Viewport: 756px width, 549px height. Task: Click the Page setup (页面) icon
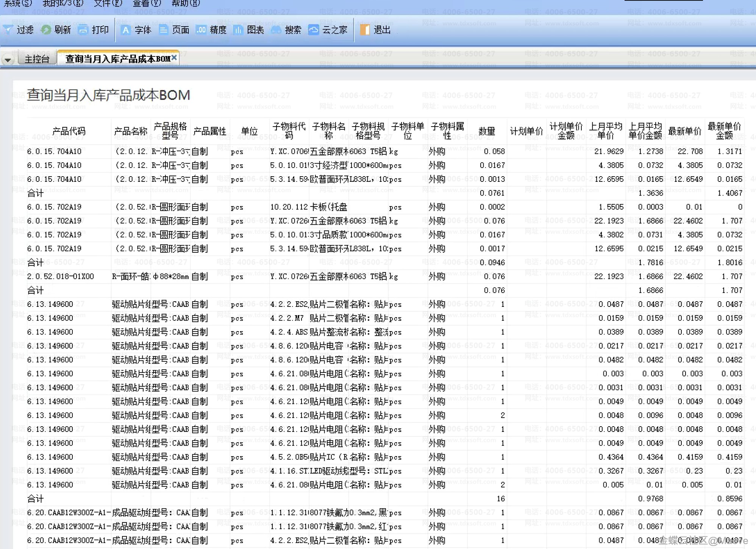click(163, 30)
